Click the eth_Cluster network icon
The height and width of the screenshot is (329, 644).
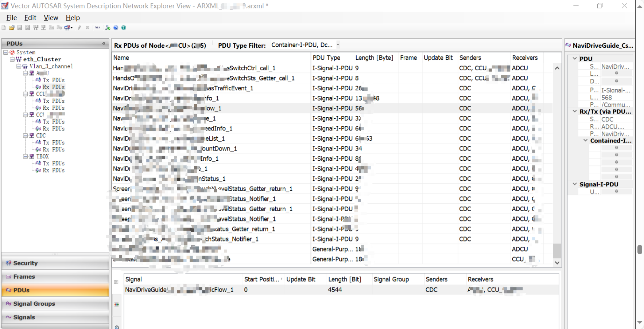19,59
